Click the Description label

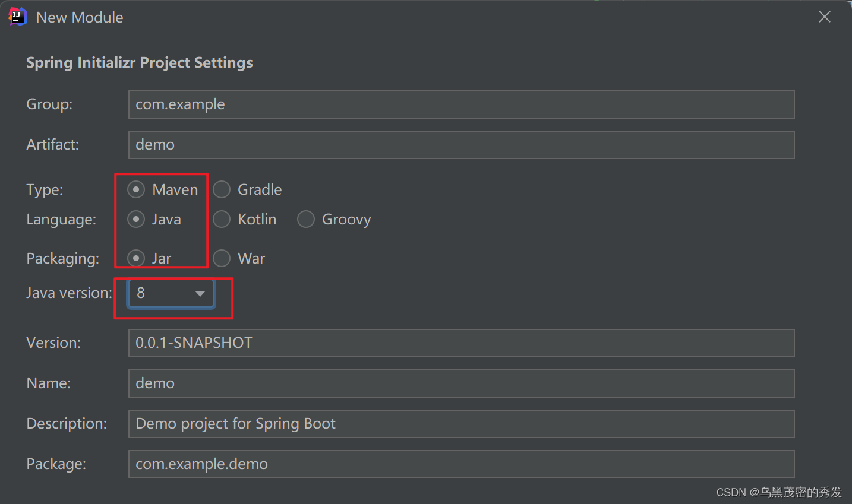click(x=67, y=423)
